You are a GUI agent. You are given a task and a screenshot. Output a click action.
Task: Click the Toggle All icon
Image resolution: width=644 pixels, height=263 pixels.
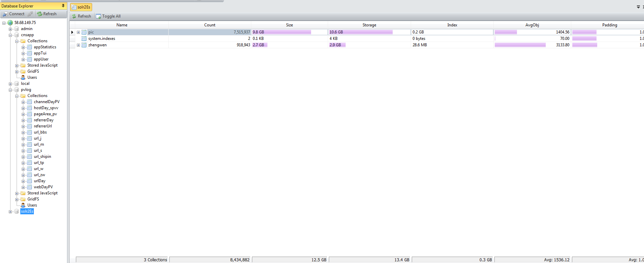pyautogui.click(x=99, y=16)
